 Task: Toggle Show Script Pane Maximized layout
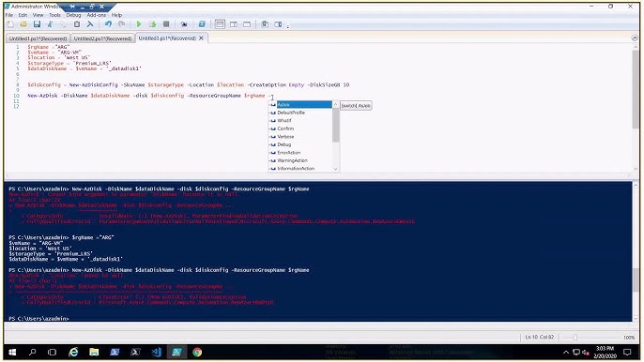pos(247,24)
